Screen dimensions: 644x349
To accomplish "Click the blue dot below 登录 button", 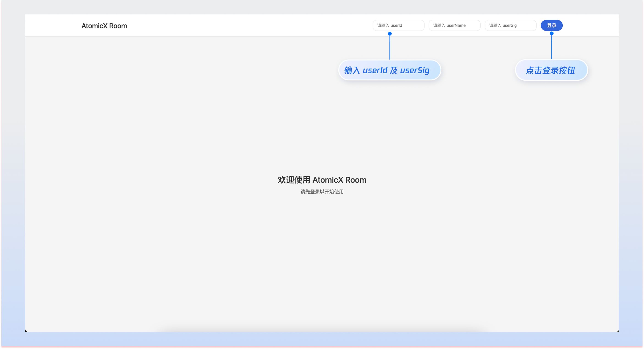I will pos(552,33).
